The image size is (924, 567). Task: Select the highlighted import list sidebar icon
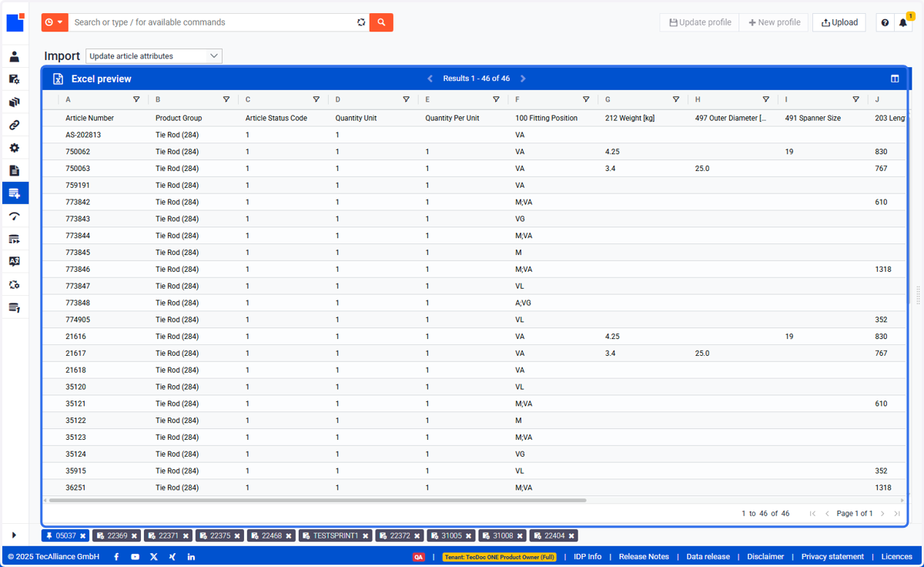15,193
